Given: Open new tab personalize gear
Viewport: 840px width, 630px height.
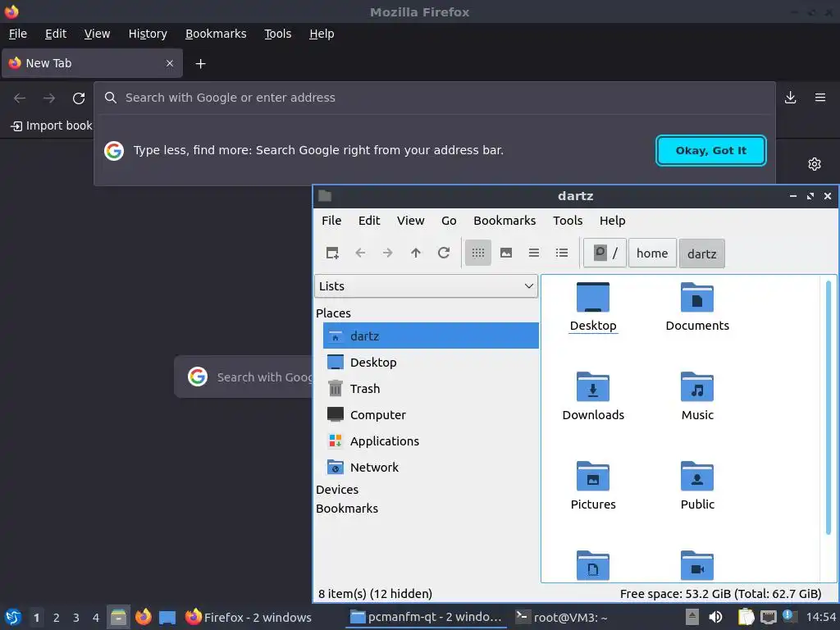Looking at the screenshot, I should 815,164.
